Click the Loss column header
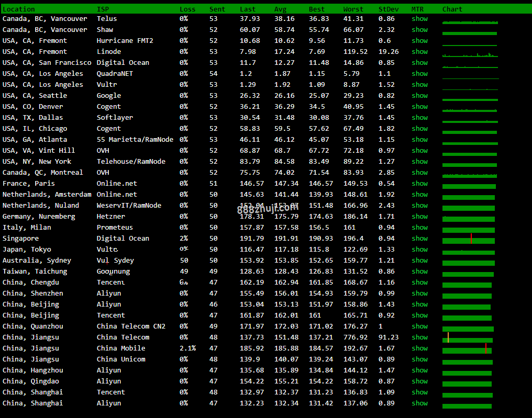 tap(187, 9)
